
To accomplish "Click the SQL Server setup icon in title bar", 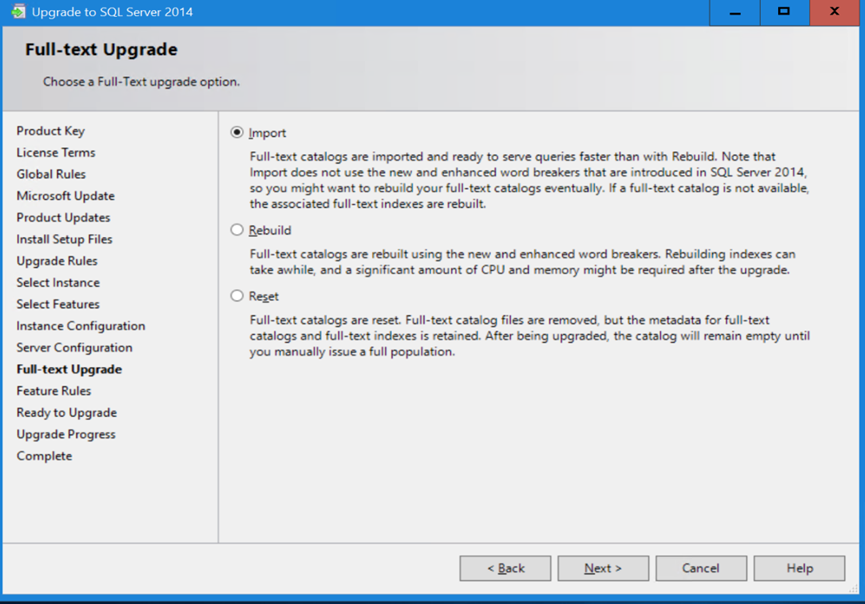I will click(18, 12).
